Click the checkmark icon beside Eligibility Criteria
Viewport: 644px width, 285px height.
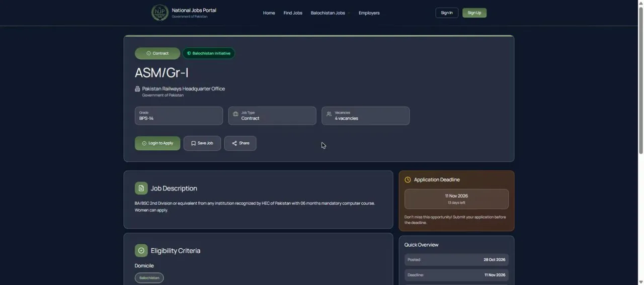(x=141, y=251)
